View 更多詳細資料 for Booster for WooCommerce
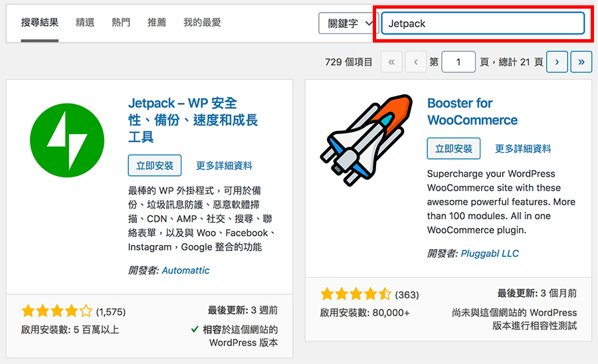The height and width of the screenshot is (364, 598). click(x=523, y=148)
